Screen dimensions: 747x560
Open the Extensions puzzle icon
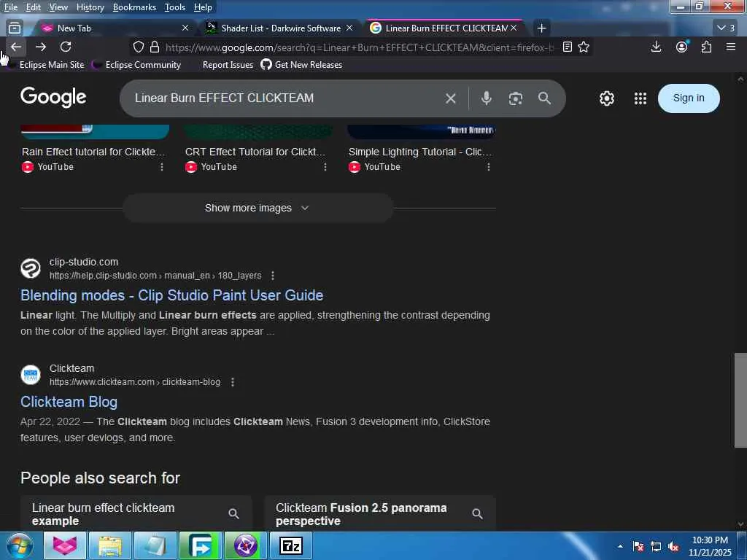tap(706, 47)
